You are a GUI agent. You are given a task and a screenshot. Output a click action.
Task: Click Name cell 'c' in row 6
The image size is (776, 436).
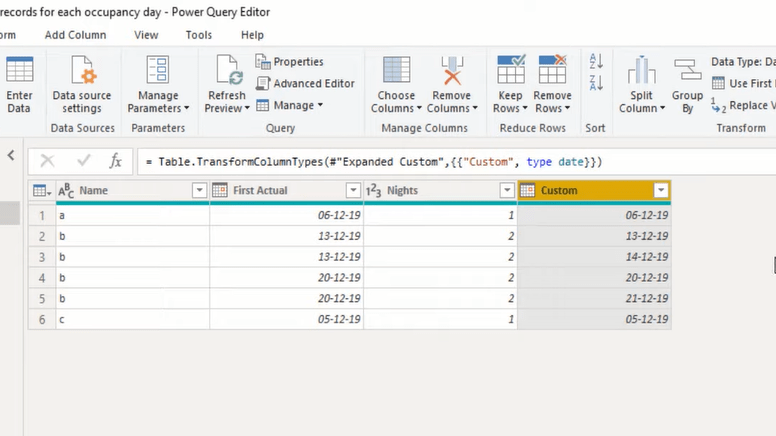[x=133, y=319]
